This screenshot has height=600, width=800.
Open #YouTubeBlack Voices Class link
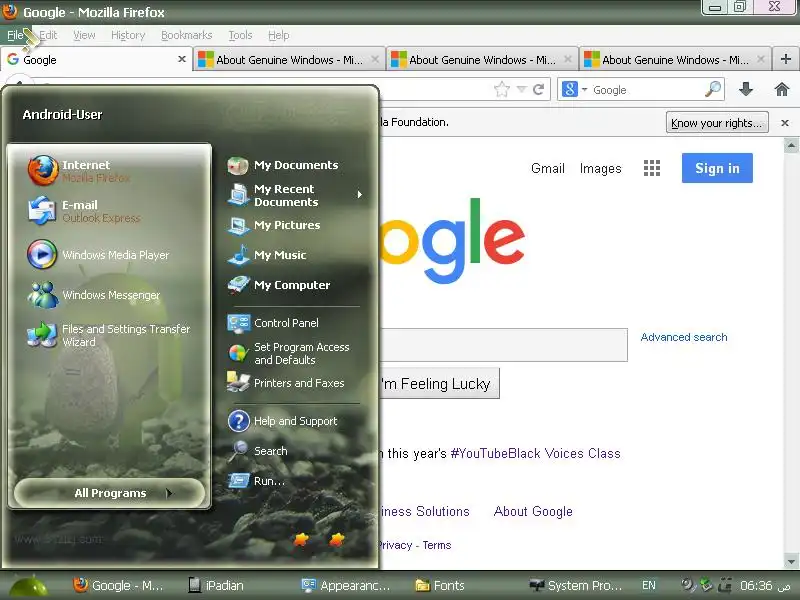(x=536, y=453)
